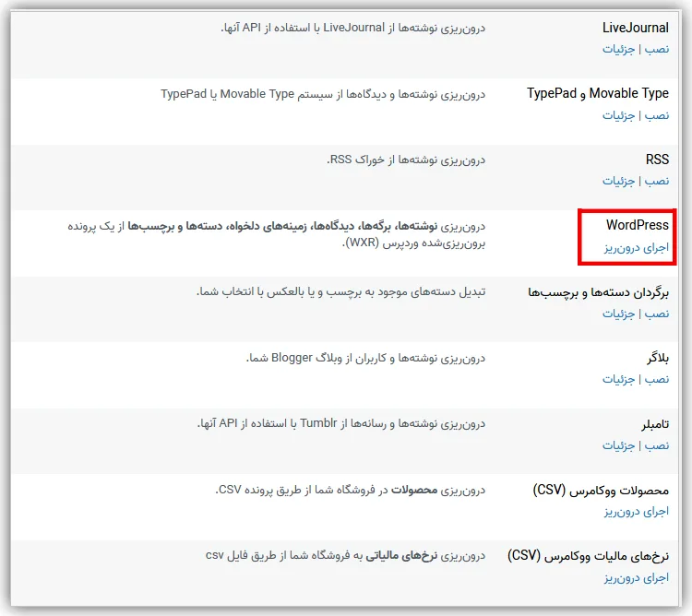This screenshot has width=692, height=616.
Task: Click the نرخ‌های مالیاتی csv description text
Action: click(x=346, y=555)
